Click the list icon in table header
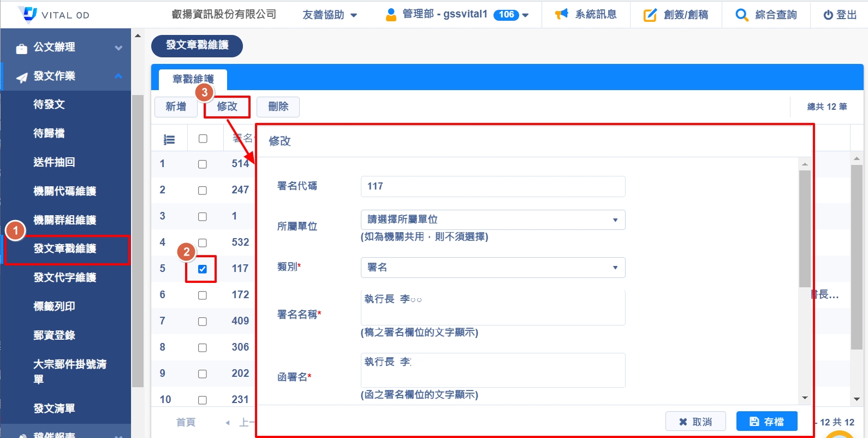Viewport: 868px width, 438px height. tap(169, 140)
